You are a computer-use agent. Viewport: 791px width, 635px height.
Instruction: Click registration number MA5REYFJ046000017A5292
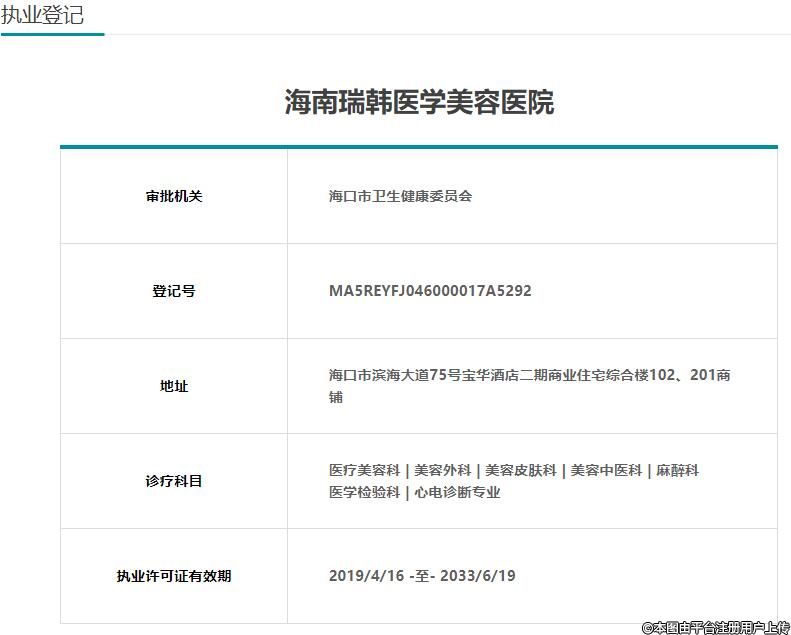(x=430, y=291)
